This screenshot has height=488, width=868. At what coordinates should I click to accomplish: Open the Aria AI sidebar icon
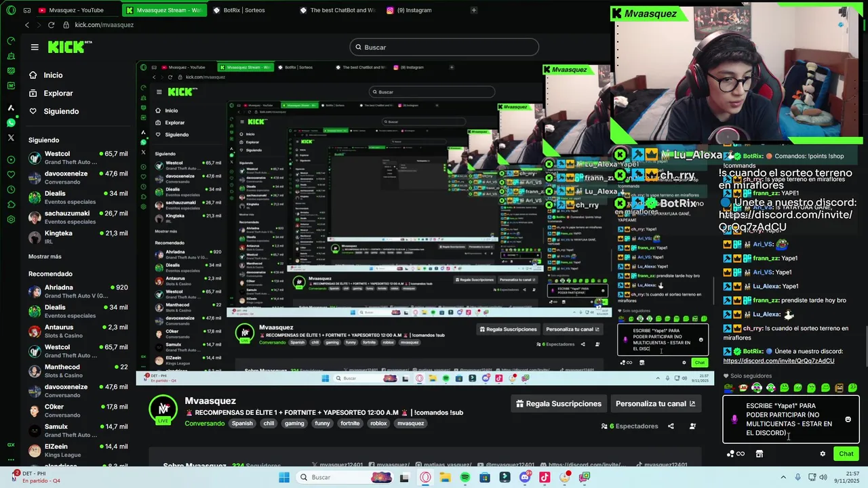11,108
